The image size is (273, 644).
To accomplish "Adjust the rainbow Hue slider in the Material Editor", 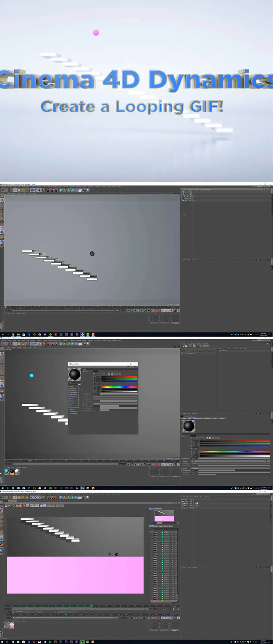I will click(119, 387).
